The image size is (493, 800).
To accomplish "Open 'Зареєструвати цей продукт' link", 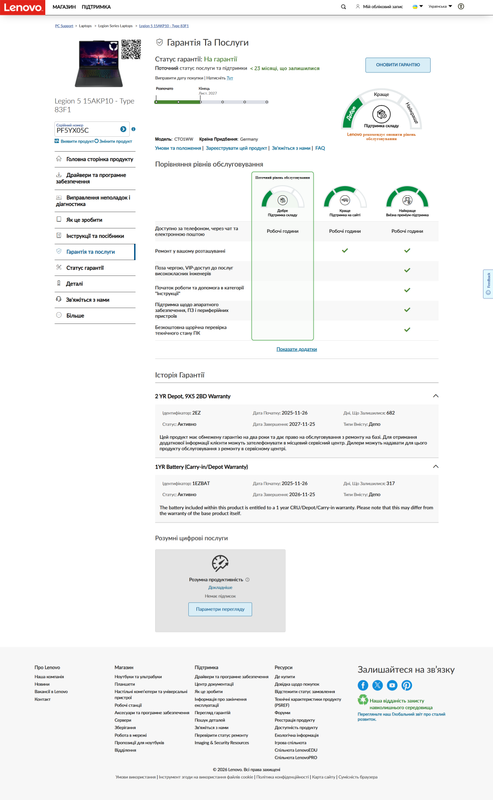I will point(236,148).
